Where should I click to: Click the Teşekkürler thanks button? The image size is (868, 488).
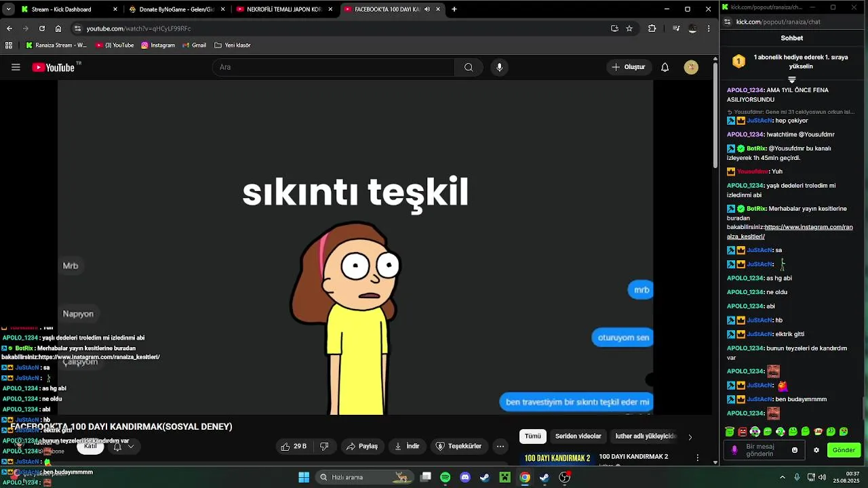click(x=459, y=446)
